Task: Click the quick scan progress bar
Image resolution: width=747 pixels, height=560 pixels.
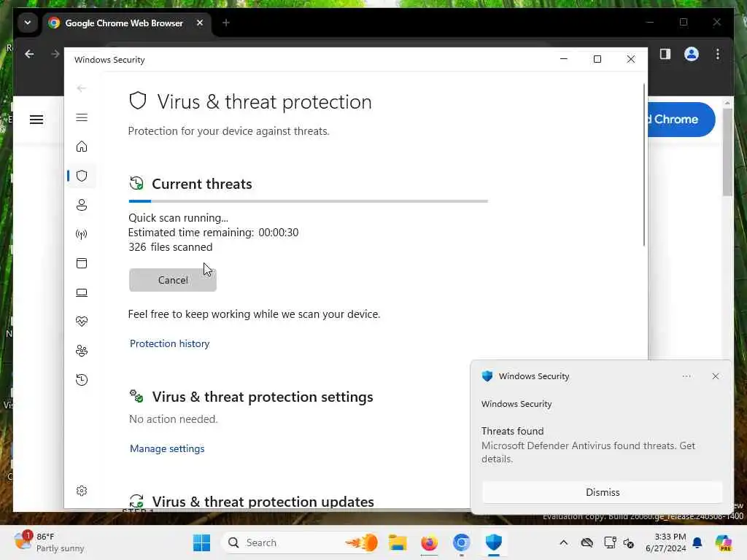Action: [309, 201]
